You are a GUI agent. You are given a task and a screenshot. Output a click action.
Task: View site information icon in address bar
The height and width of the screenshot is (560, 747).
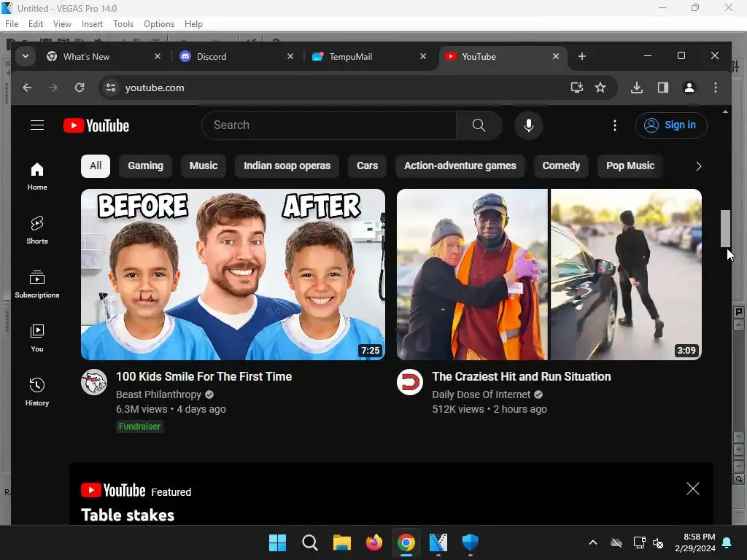click(x=111, y=87)
